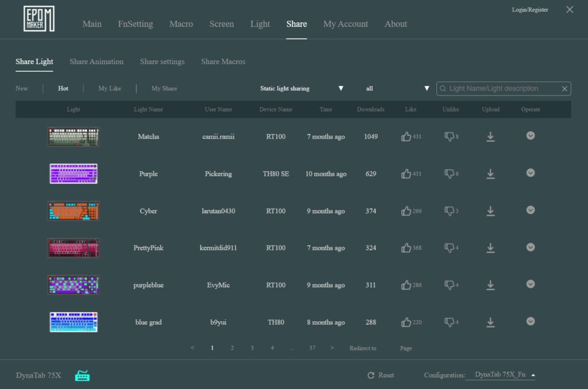Expand operate options for the Matcha row
Screen dimensions: 588x389
[531, 136]
